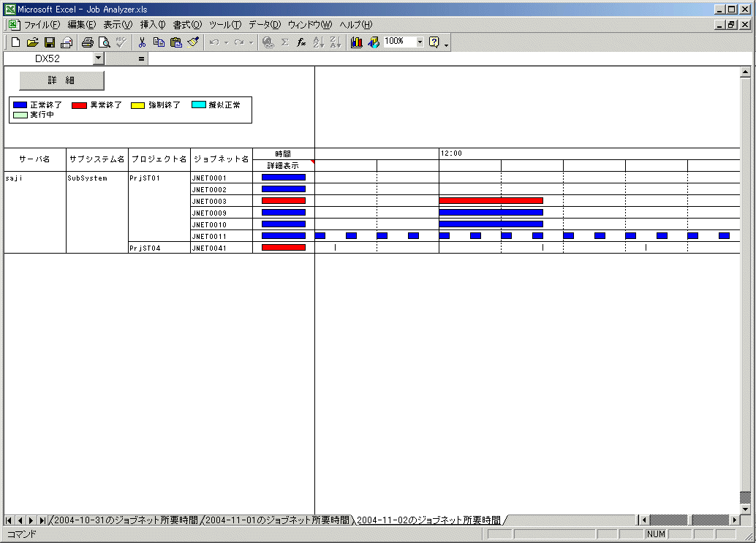The width and height of the screenshot is (756, 543).
Task: Click the workbook document icon beside ファイル menu
Action: tap(14, 25)
